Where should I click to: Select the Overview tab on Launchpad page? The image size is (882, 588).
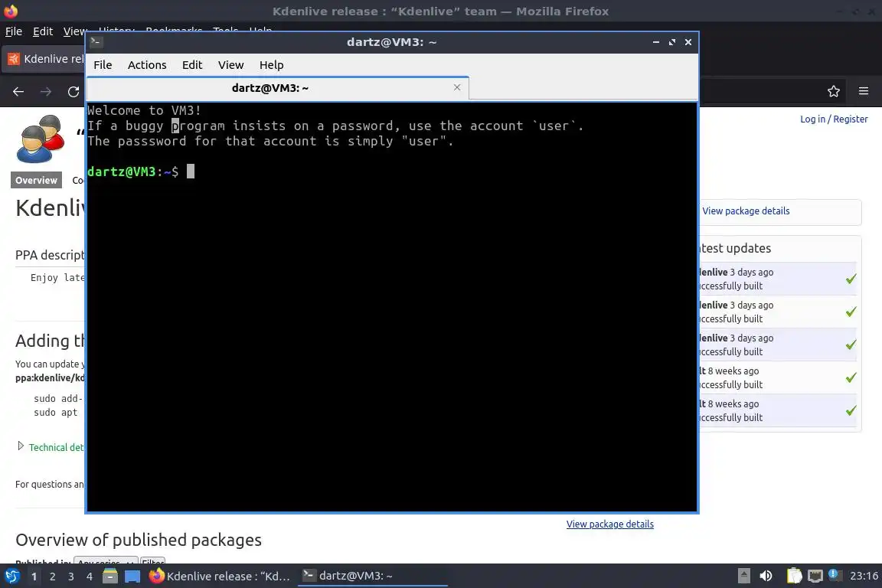pyautogui.click(x=36, y=180)
